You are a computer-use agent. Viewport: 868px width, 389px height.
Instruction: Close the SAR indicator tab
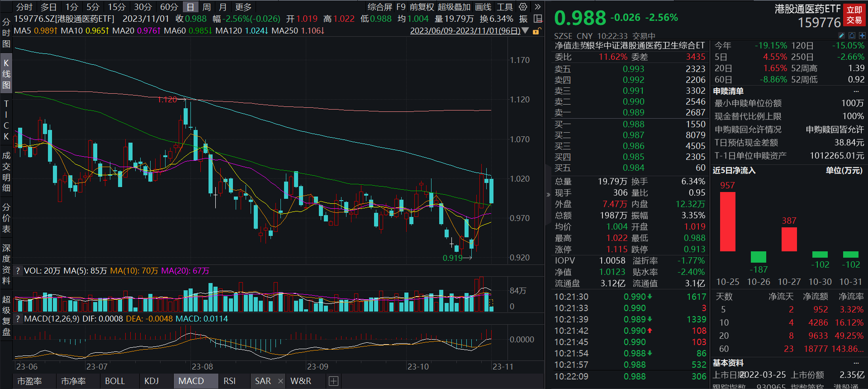(280, 381)
